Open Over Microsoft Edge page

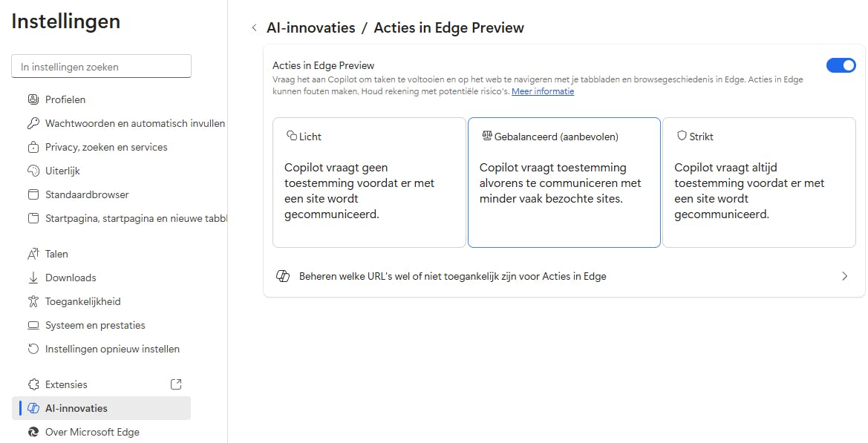point(92,432)
